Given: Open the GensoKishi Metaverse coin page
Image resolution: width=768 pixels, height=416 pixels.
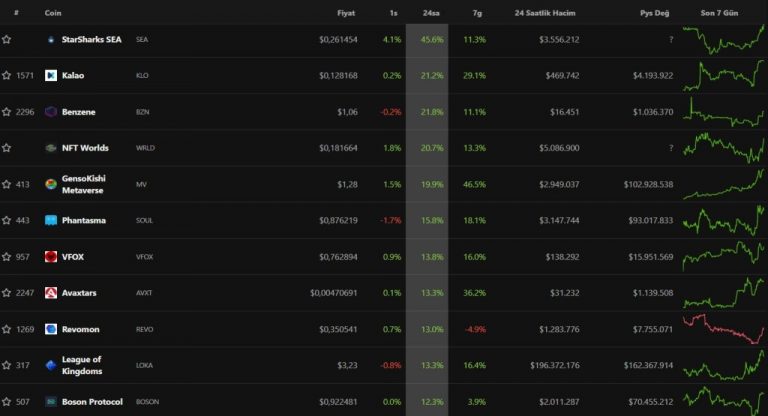Looking at the screenshot, I should [x=83, y=184].
